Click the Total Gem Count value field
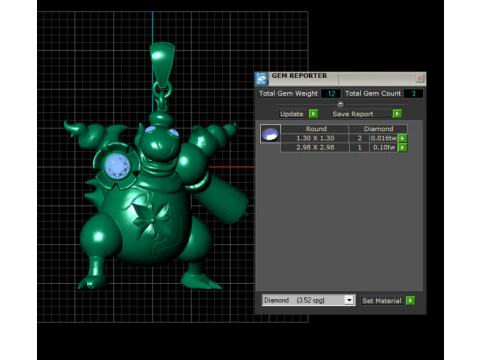Screen dimensions: 480x360 click(413, 94)
